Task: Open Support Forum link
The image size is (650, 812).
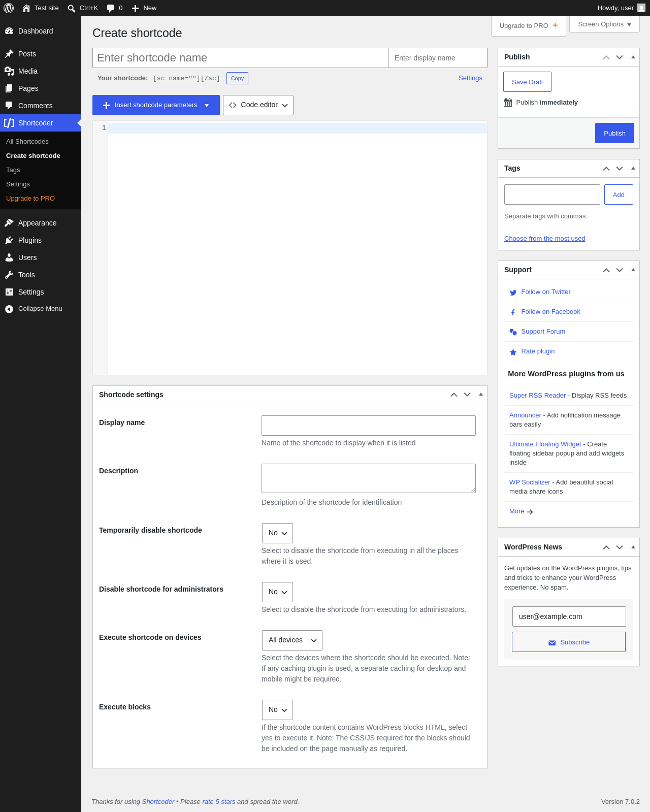Action: (543, 332)
